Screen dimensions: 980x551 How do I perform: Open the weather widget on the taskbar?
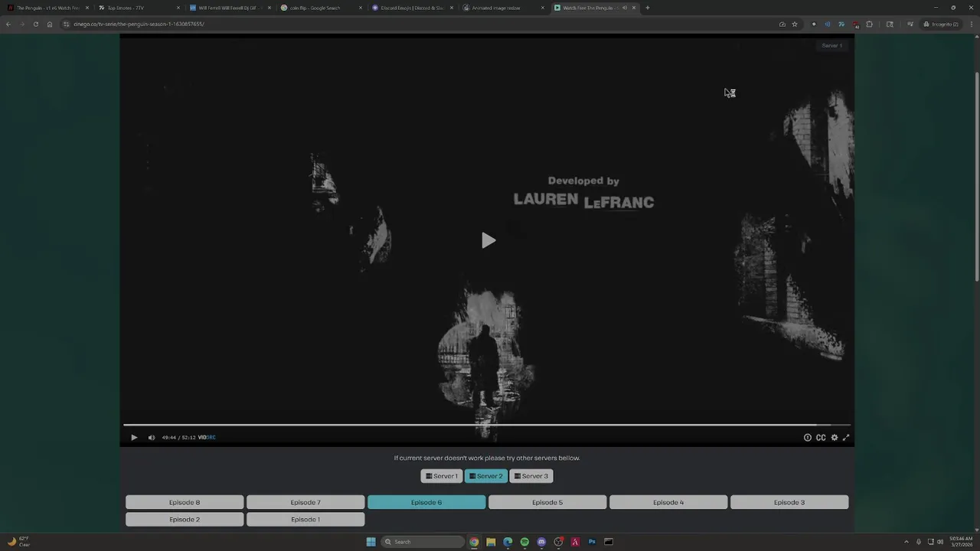[18, 542]
